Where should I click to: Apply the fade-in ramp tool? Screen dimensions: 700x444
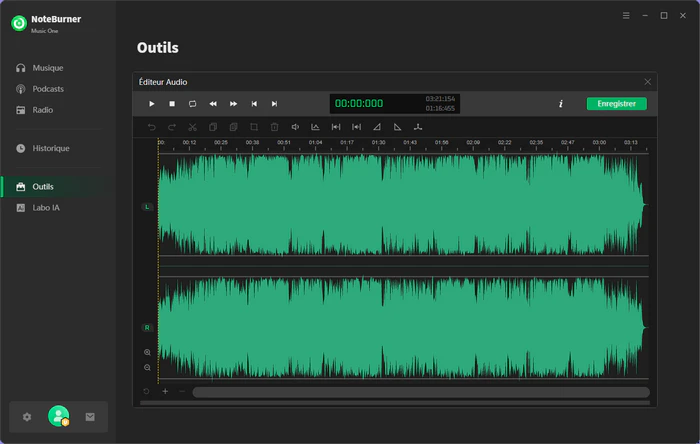(x=377, y=128)
